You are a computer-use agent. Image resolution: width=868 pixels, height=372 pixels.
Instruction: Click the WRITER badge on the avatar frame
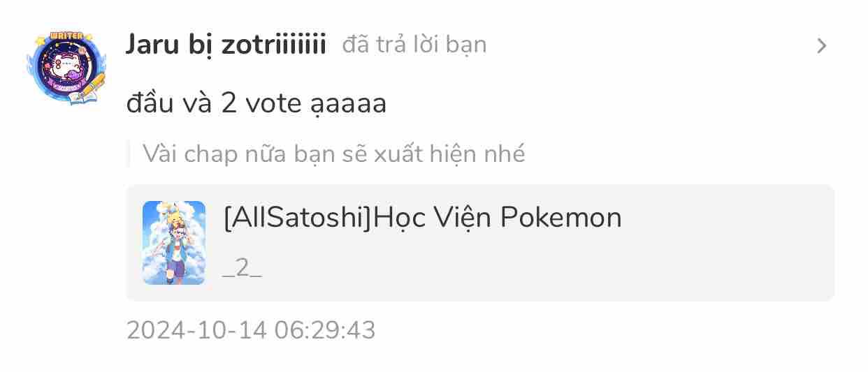pyautogui.click(x=68, y=37)
